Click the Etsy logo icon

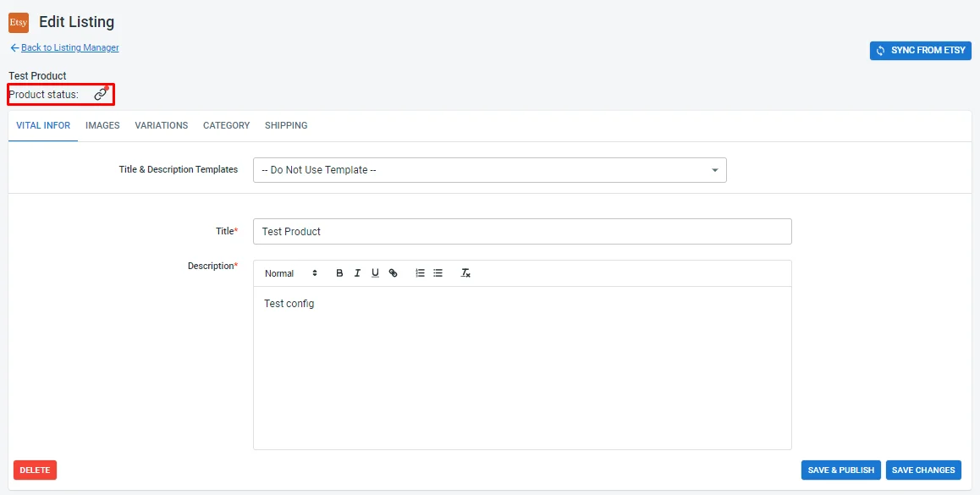tap(19, 23)
